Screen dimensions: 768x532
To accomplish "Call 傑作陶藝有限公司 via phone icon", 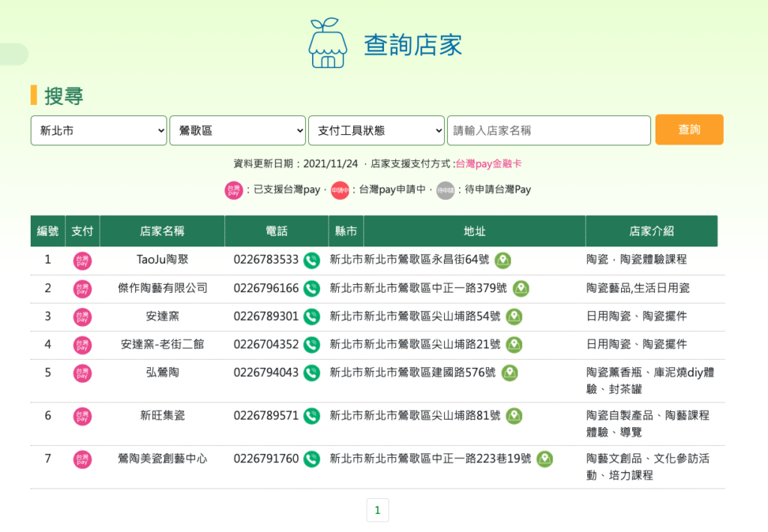I will pyautogui.click(x=311, y=288).
